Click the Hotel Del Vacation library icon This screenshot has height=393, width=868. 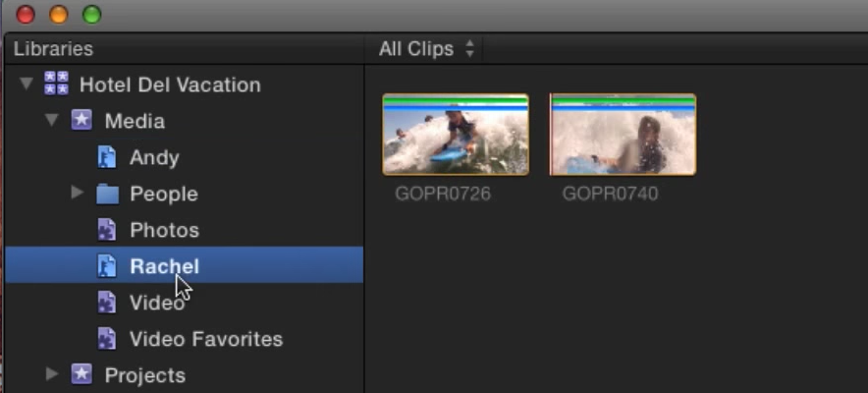point(57,84)
